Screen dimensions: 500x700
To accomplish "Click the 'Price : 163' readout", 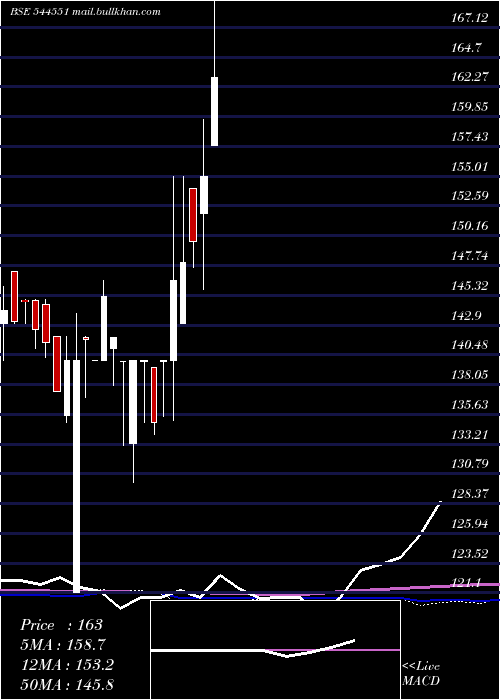I will point(62,625).
